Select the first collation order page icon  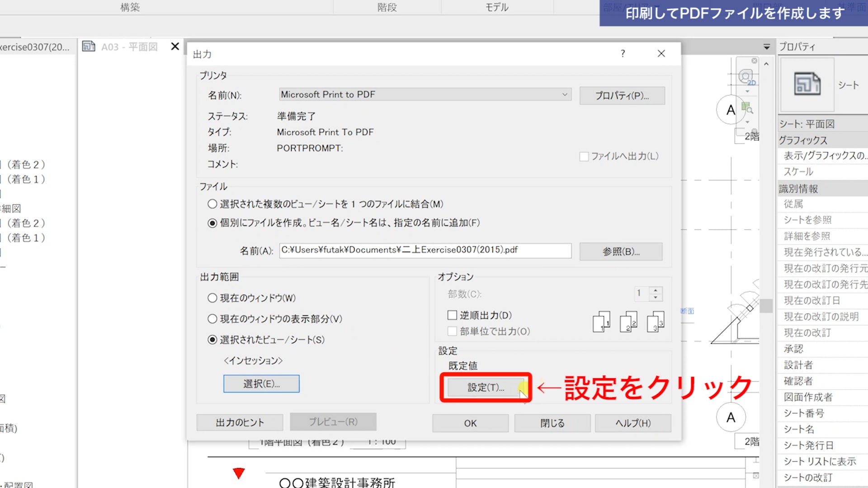601,322
